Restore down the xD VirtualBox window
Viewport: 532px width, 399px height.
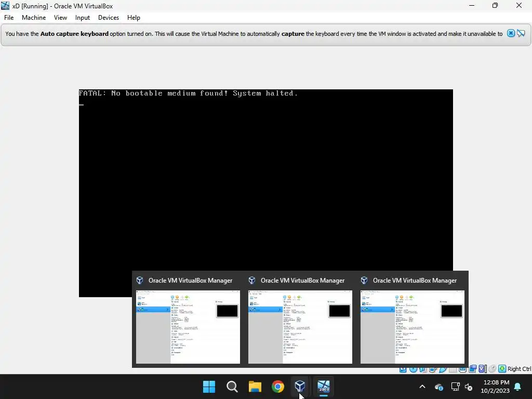tap(495, 5)
